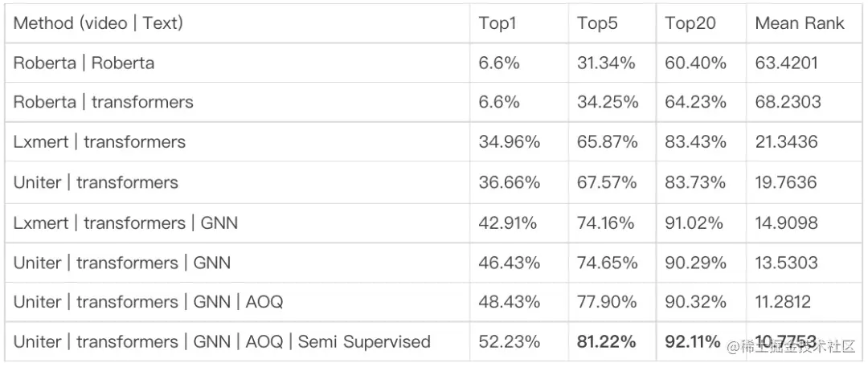Viewport: 868px width, 367px height.
Task: Click the Roberta | transformers method cell
Action: pyautogui.click(x=103, y=102)
